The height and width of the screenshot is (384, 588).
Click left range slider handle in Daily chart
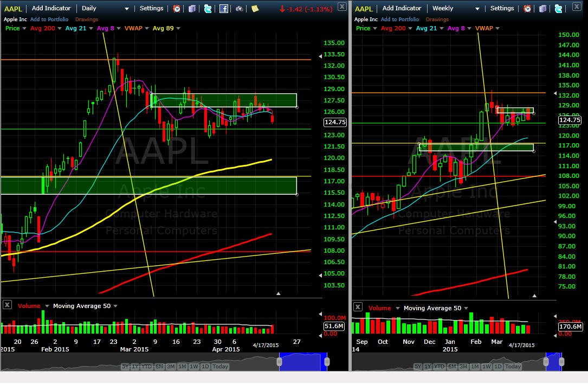pyautogui.click(x=280, y=362)
